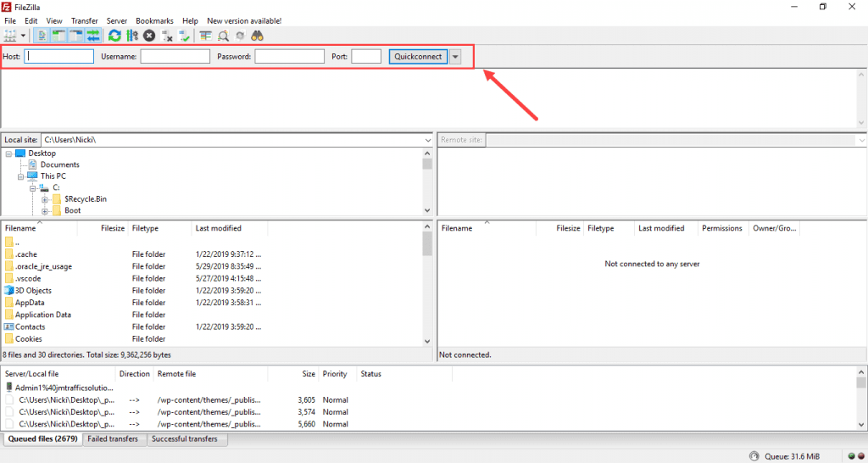This screenshot has height=463, width=868.
Task: Focus the Port input field
Action: coord(366,56)
